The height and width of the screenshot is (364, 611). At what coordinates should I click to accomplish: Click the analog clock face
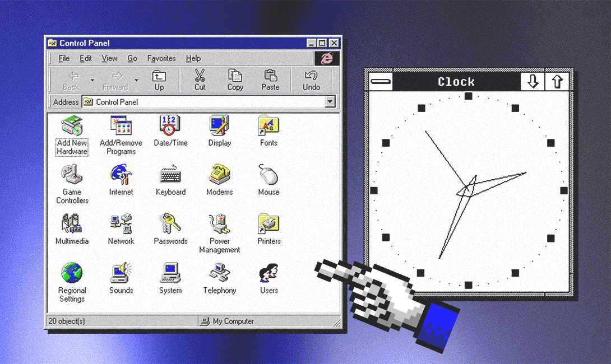[x=469, y=191]
